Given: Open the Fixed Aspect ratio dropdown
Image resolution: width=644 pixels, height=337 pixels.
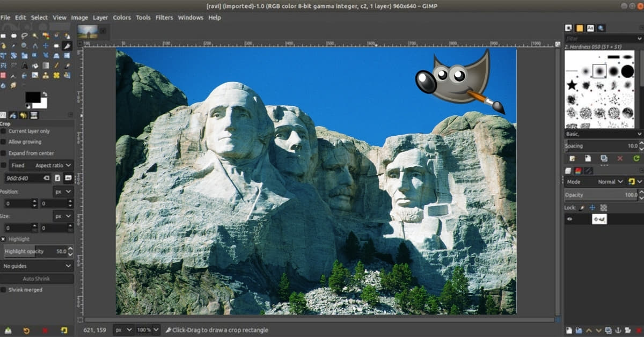Looking at the screenshot, I should (41, 165).
